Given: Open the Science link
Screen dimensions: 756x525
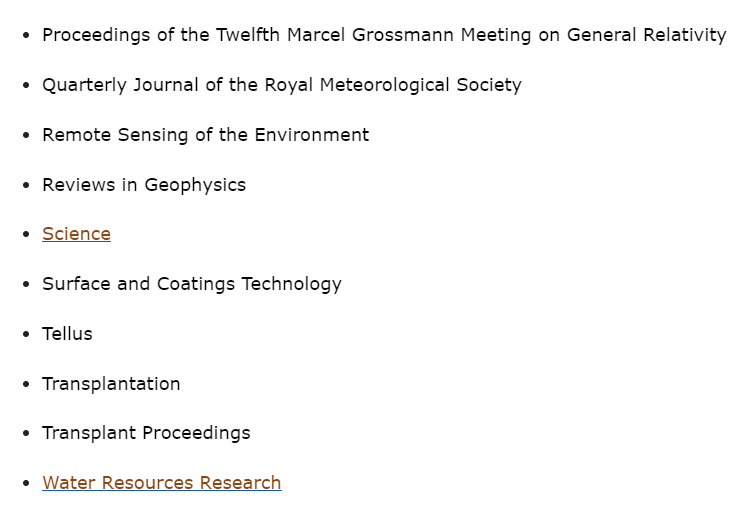Looking at the screenshot, I should pyautogui.click(x=76, y=234).
